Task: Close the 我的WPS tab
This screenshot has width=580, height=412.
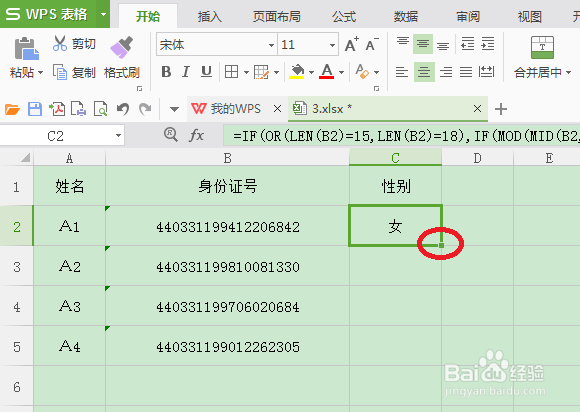Action: 277,109
